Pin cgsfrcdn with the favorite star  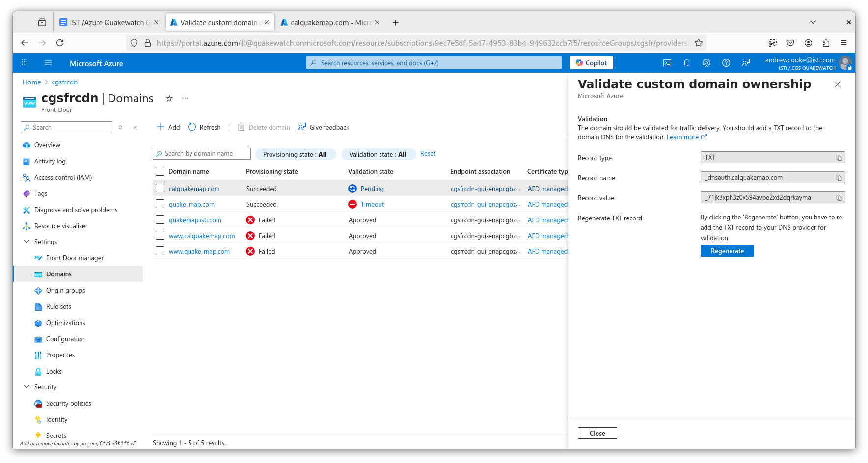(x=169, y=98)
